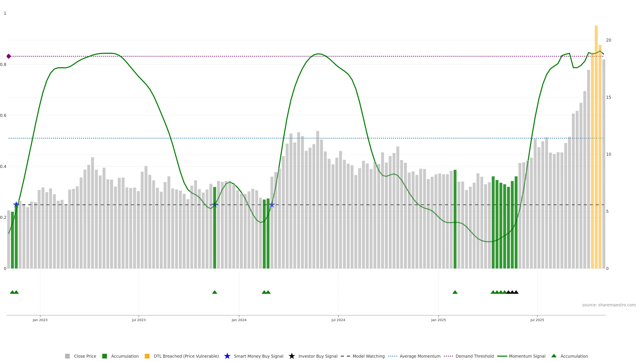Click the Jul 2024 axis label
This screenshot has height=362, width=644.
point(338,320)
